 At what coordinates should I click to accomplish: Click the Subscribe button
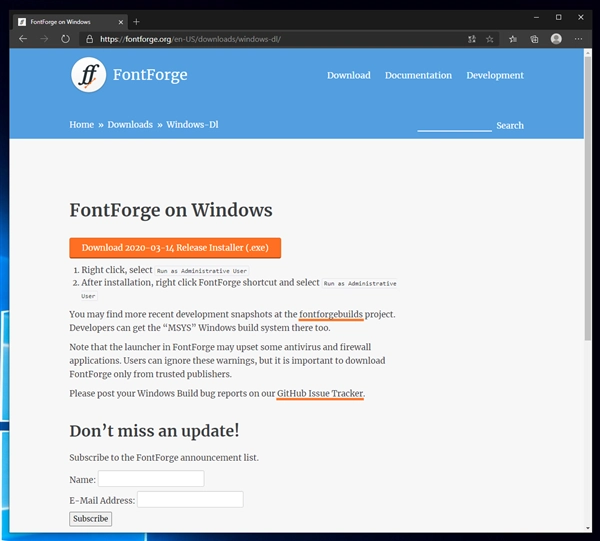[91, 519]
